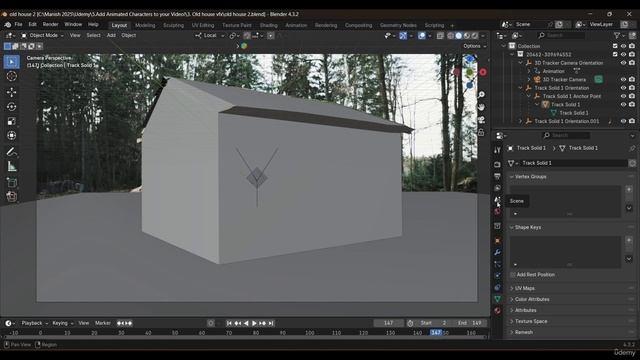The width and height of the screenshot is (640, 360).
Task: Click the lock camera to view icon
Action: coord(481,132)
